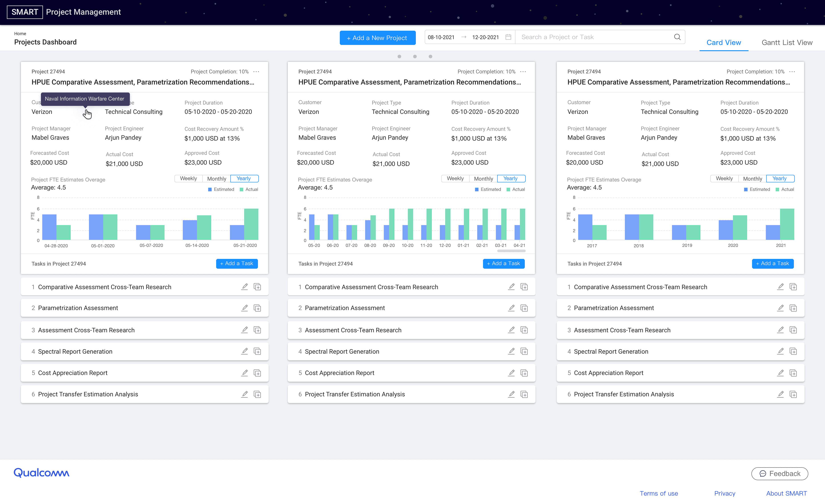Duplicate Spectral Report Generation in first card

coord(257,351)
